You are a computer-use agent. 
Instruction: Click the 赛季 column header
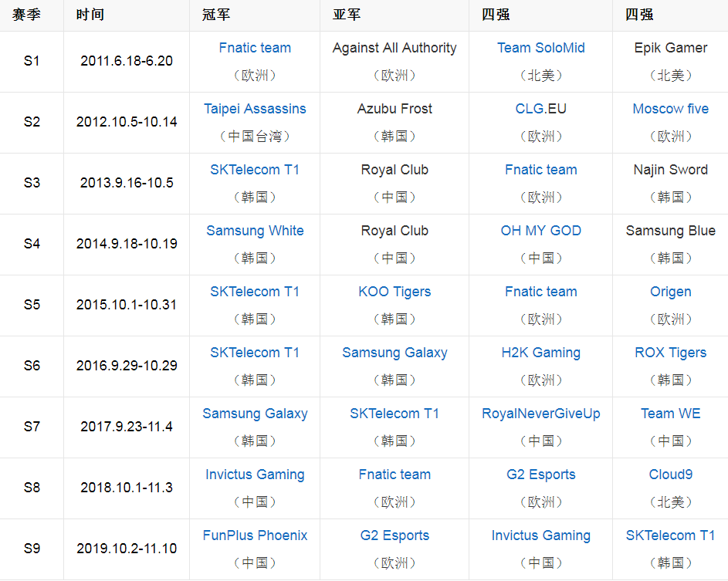(x=26, y=15)
